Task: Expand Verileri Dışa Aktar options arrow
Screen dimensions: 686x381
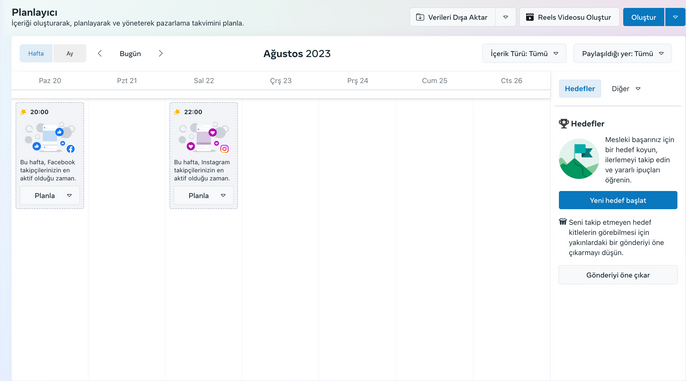Action: click(x=505, y=17)
